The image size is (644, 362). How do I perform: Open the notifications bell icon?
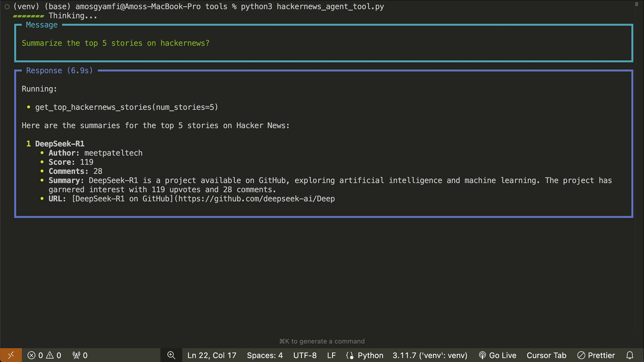[x=630, y=355]
